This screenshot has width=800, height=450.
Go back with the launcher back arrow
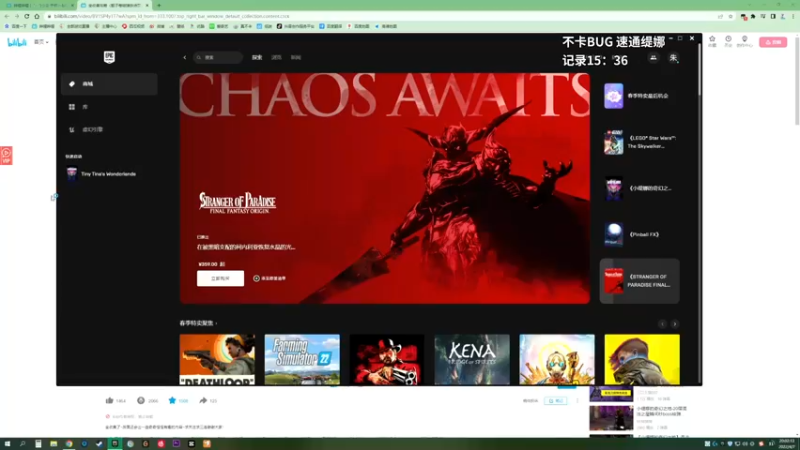[185, 58]
